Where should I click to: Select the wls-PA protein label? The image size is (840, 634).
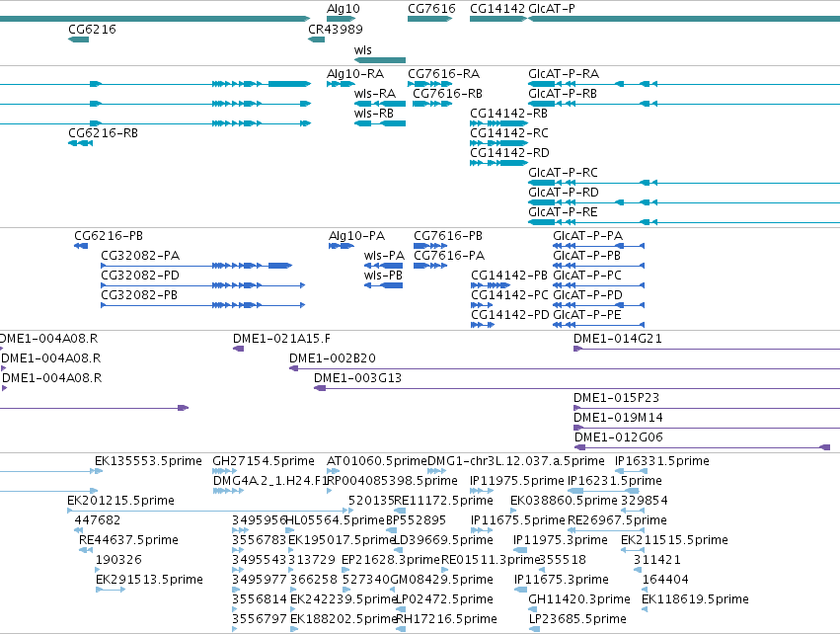384,256
